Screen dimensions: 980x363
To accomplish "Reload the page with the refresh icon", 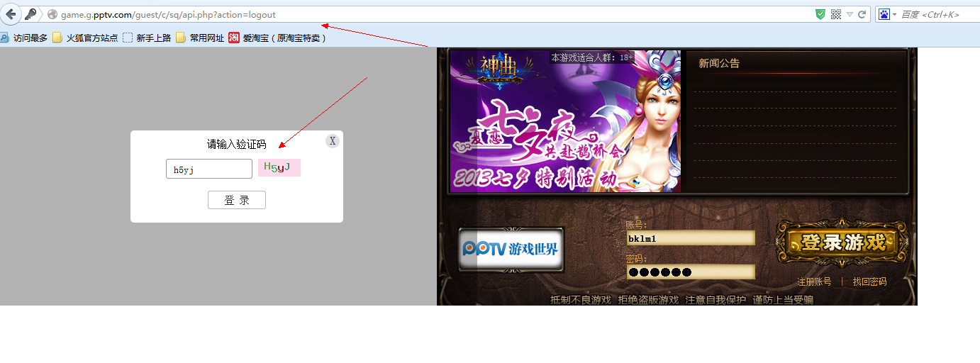I will pos(862,14).
